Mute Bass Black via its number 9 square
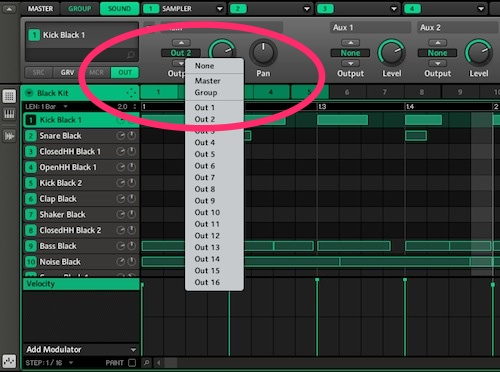This screenshot has height=372, width=500. [x=31, y=246]
